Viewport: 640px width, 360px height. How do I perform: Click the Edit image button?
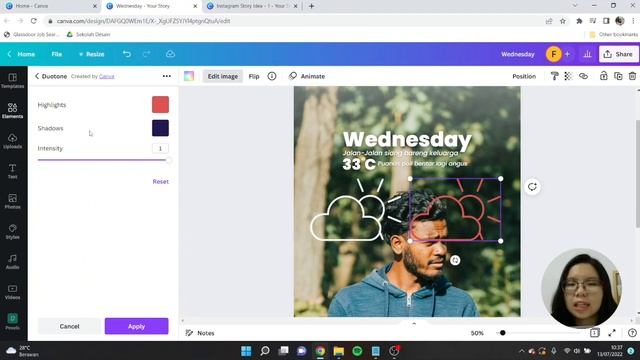coord(222,76)
